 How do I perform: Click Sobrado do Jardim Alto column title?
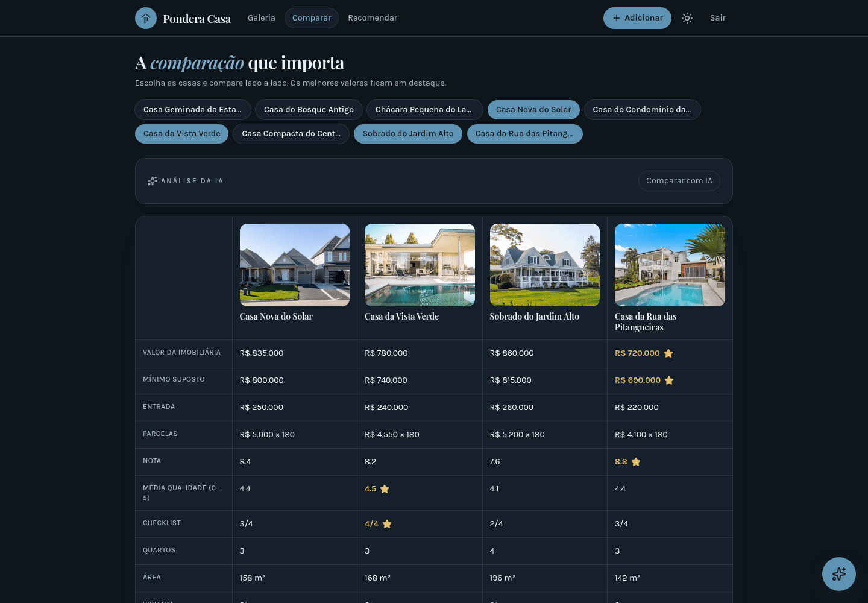click(535, 317)
